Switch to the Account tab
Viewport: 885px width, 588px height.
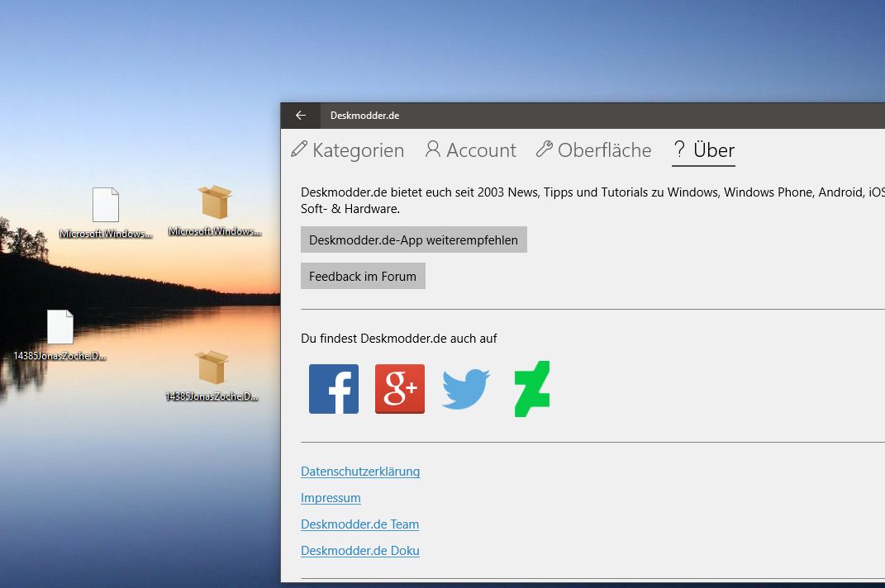click(x=470, y=150)
